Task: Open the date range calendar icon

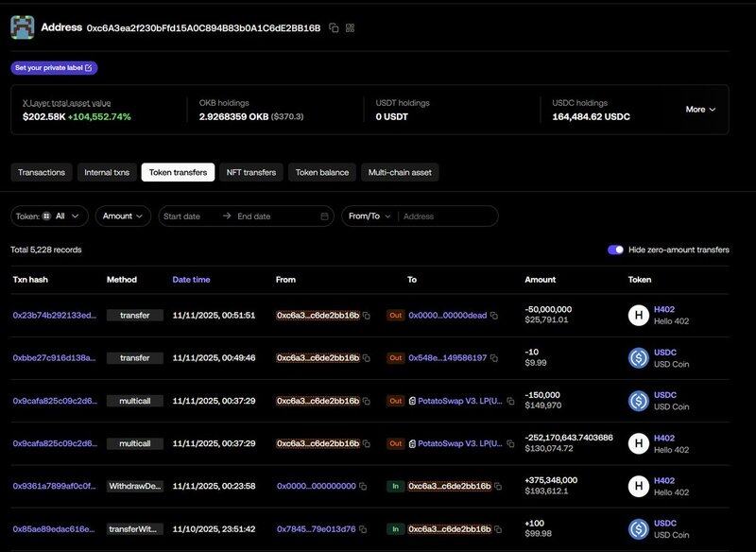Action: [325, 216]
